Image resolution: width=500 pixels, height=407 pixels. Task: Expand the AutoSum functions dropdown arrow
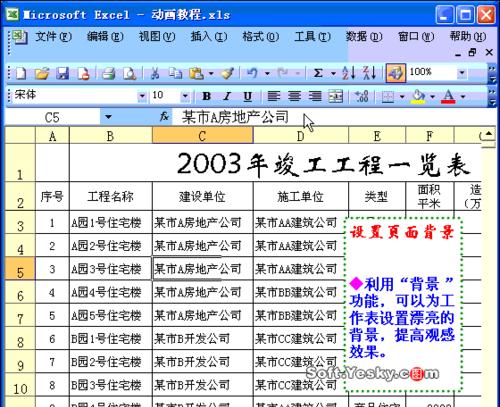point(333,73)
